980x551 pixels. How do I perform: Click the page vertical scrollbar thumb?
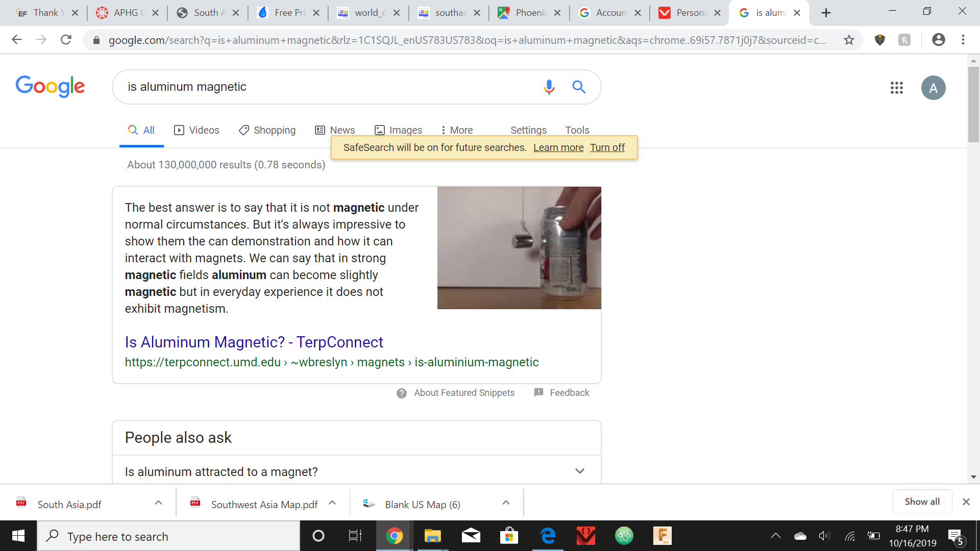[x=973, y=104]
